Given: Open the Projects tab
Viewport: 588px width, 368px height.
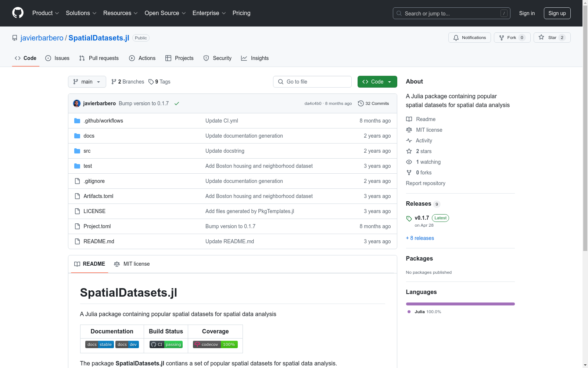Looking at the screenshot, I should (179, 58).
